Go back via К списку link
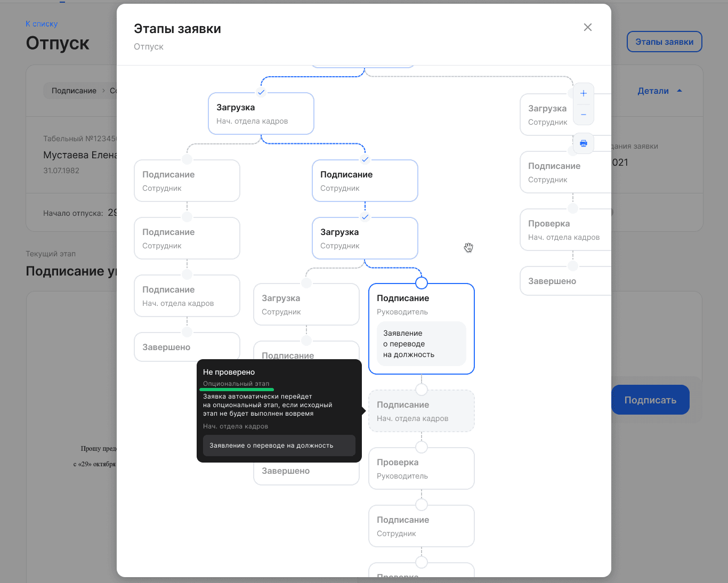This screenshot has width=728, height=583. pos(42,24)
